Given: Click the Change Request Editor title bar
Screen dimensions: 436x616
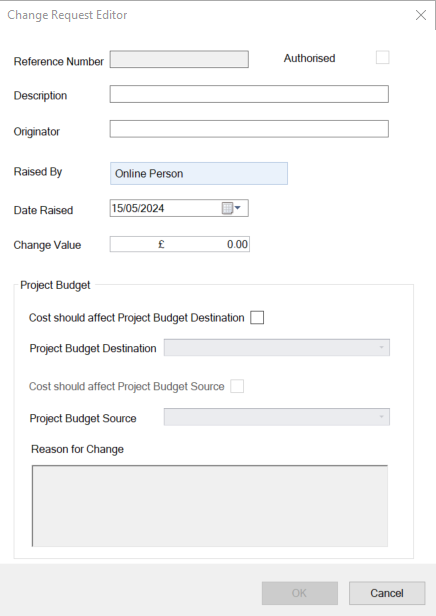Looking at the screenshot, I should tap(208, 15).
